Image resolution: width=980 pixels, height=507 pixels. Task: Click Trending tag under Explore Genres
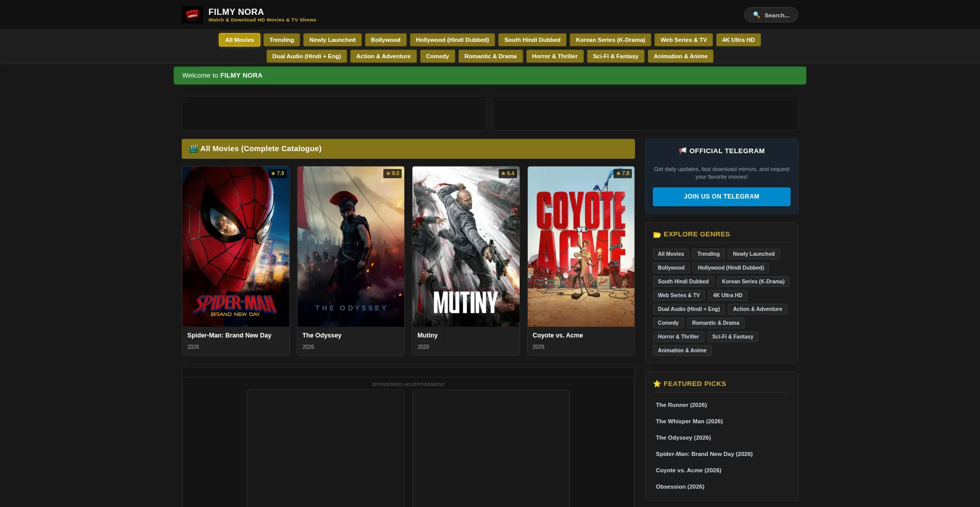click(708, 254)
